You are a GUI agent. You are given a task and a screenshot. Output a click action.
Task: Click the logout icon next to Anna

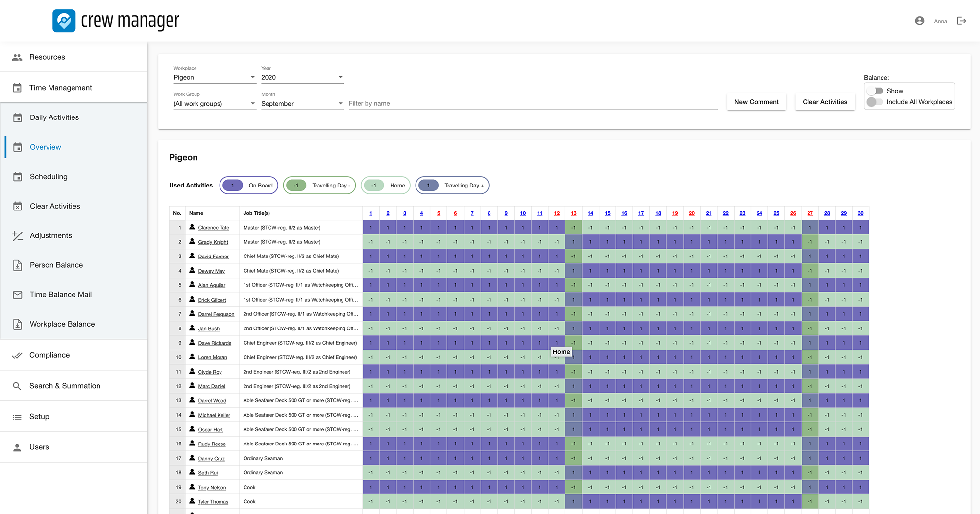[x=961, y=21]
